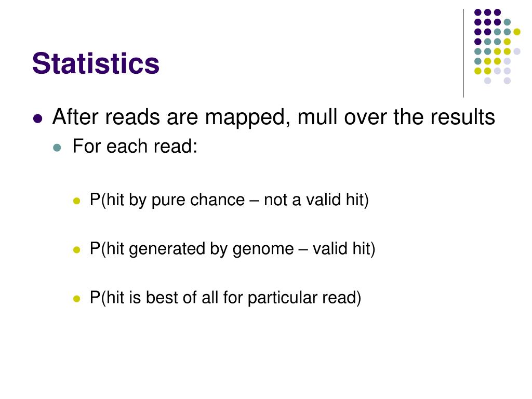Click the yellow bullet before 'P(hit generated by genome'
Image resolution: width=532 pixels, height=399 pixels.
77,250
